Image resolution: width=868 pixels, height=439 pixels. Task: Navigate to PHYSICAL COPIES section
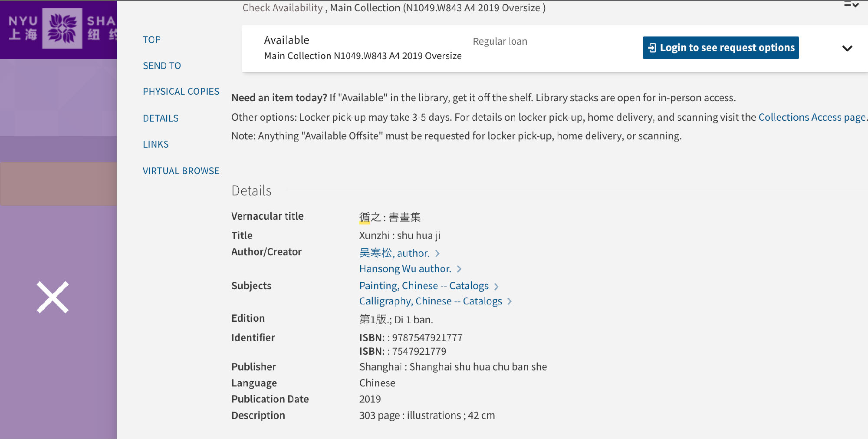tap(181, 92)
